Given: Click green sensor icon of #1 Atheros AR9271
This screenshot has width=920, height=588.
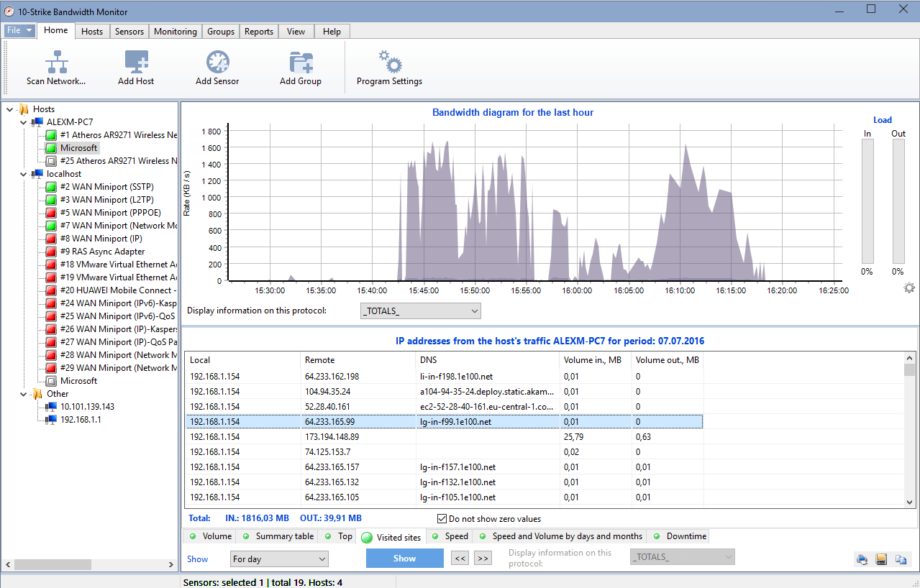Looking at the screenshot, I should pos(51,135).
